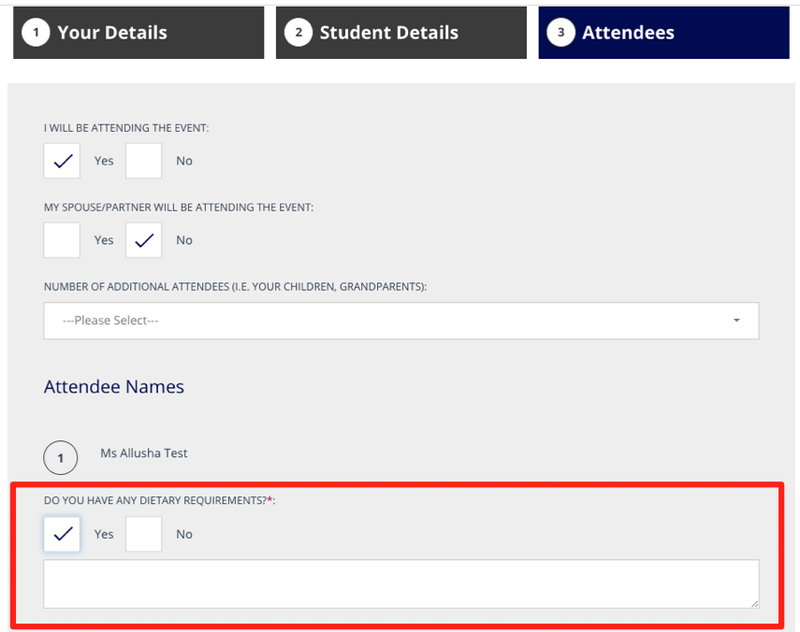This screenshot has height=632, width=800.
Task: Select the Attendees step tab
Action: [663, 33]
